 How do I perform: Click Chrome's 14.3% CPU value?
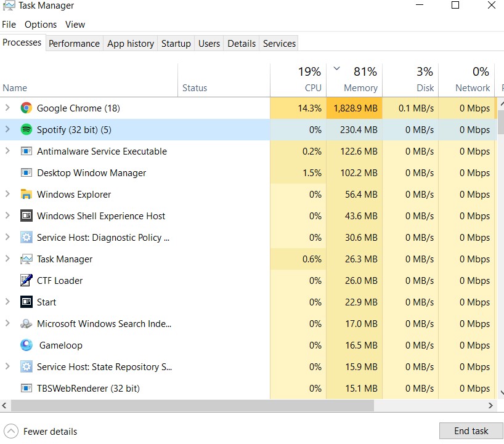(309, 108)
